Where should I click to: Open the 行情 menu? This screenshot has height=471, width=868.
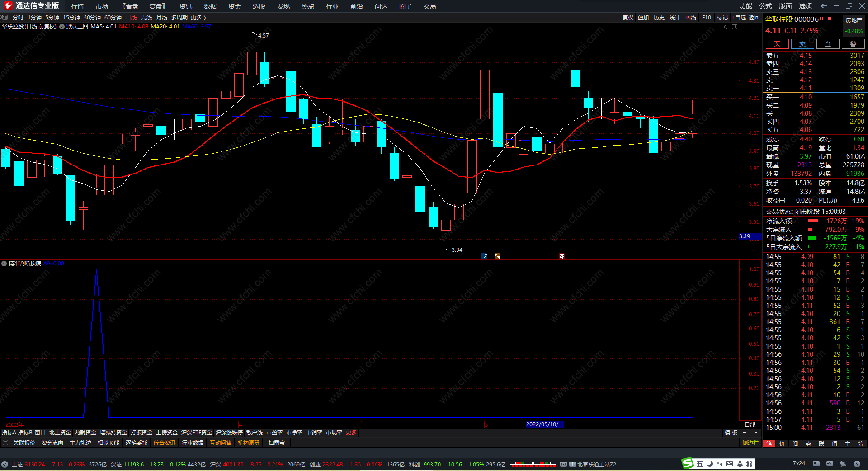point(77,6)
